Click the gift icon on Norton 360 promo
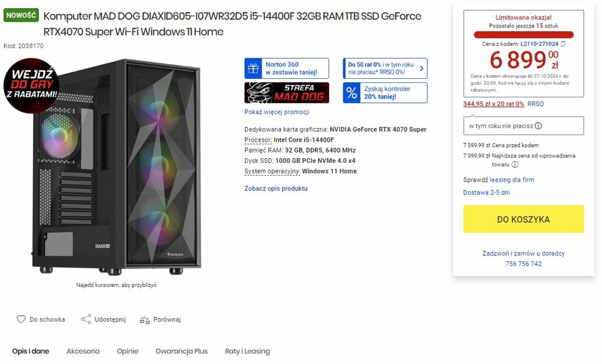The image size is (602, 364). [x=253, y=68]
